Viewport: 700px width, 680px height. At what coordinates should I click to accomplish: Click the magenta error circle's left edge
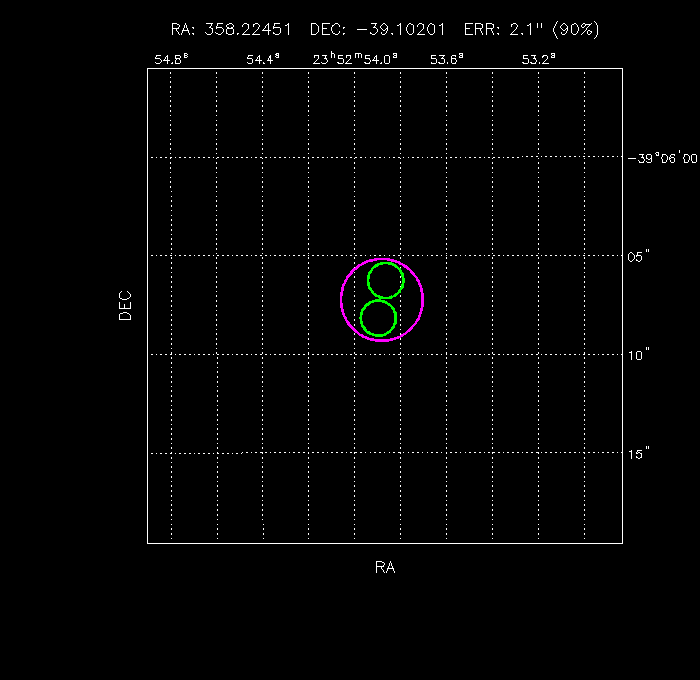341,299
